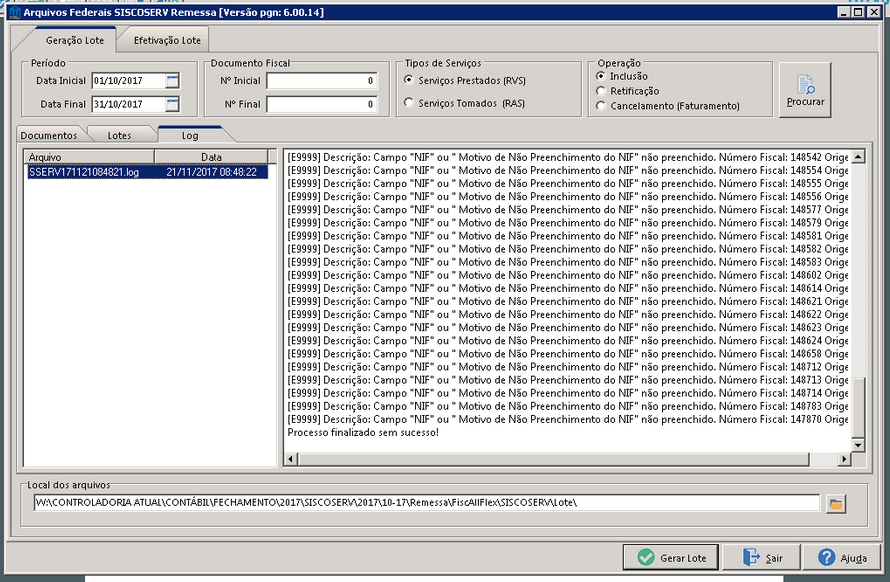Select file SSERV171121084821.log

(83, 172)
